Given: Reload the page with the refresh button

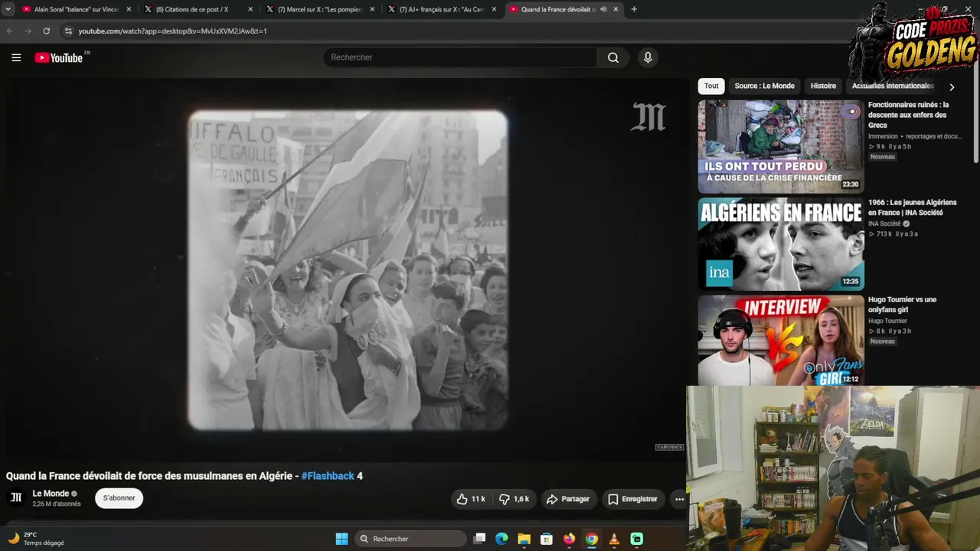Looking at the screenshot, I should [46, 31].
